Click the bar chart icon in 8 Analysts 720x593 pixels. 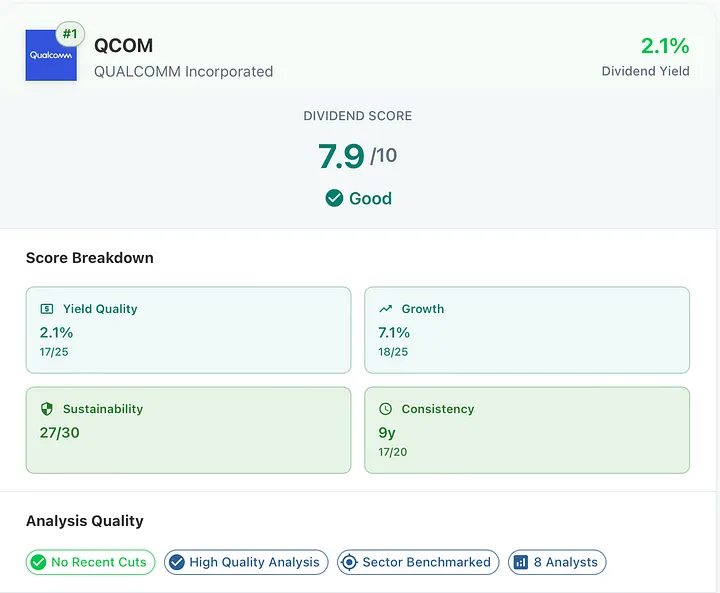(x=521, y=562)
